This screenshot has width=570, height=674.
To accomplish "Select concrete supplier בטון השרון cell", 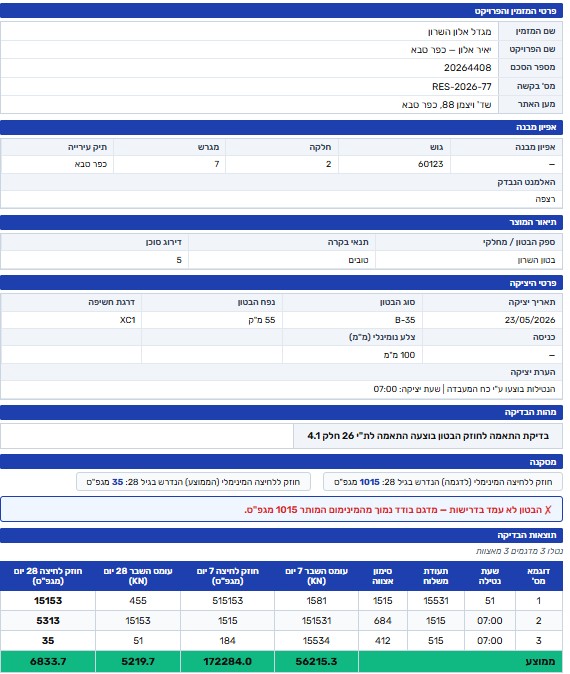I will (469, 260).
